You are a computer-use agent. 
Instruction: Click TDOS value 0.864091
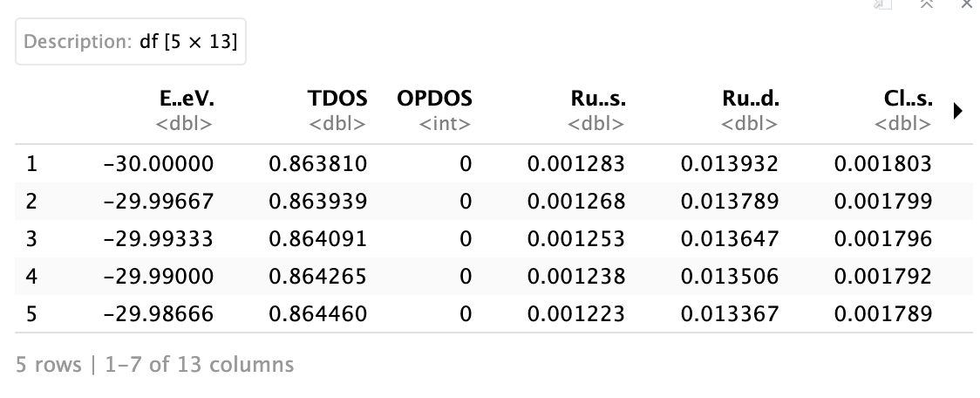[317, 239]
